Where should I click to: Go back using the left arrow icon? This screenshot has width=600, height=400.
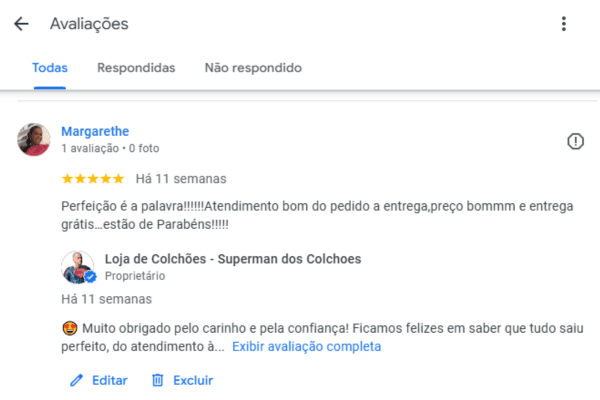[21, 24]
